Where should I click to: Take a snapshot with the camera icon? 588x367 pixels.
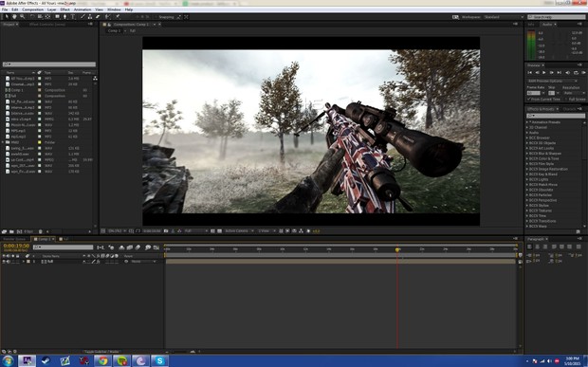(x=166, y=231)
